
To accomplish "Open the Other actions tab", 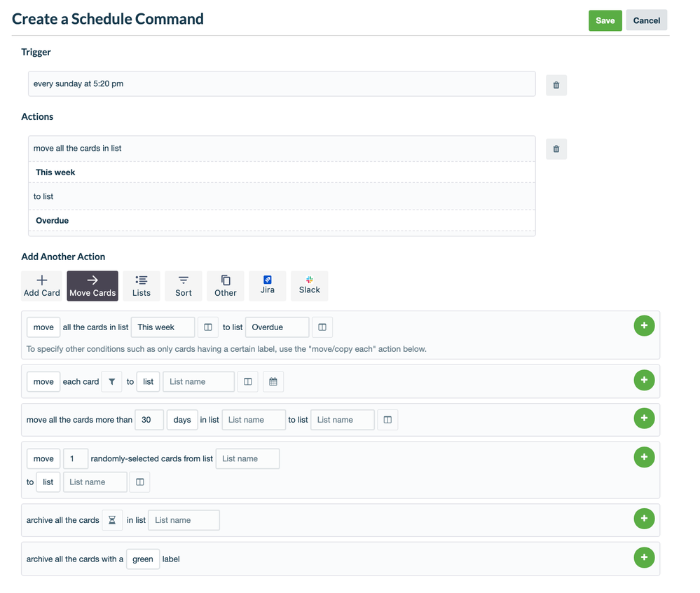I will [x=226, y=286].
